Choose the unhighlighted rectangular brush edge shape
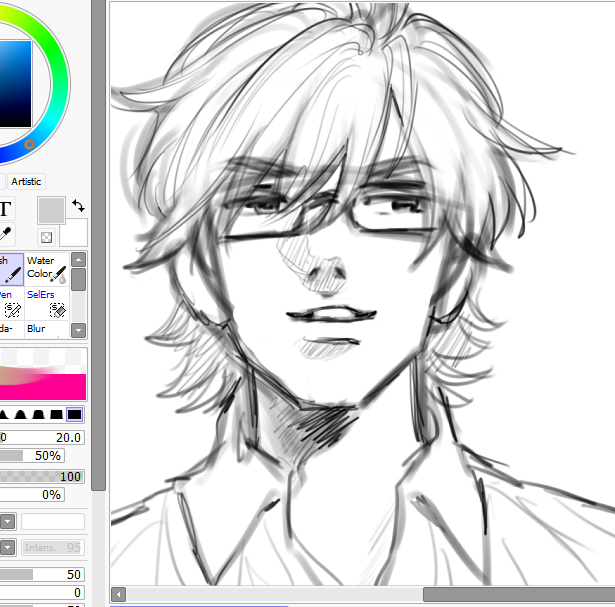The height and width of the screenshot is (607, 615). point(56,414)
